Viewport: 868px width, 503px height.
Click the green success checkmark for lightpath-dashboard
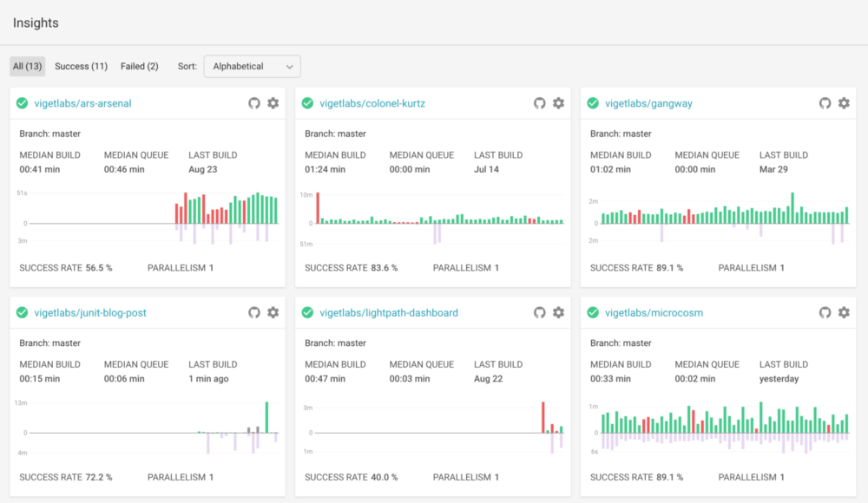click(308, 313)
